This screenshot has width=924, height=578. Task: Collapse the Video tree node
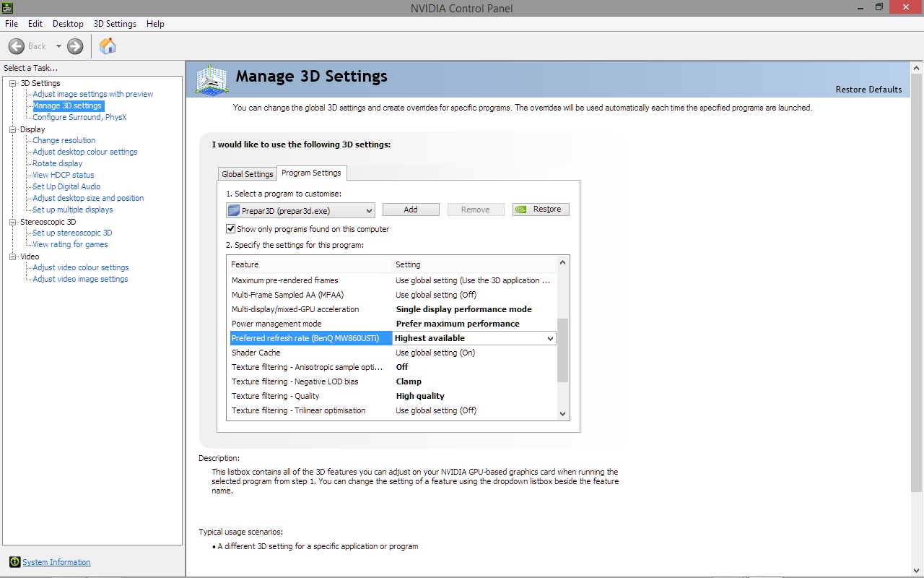tap(12, 256)
